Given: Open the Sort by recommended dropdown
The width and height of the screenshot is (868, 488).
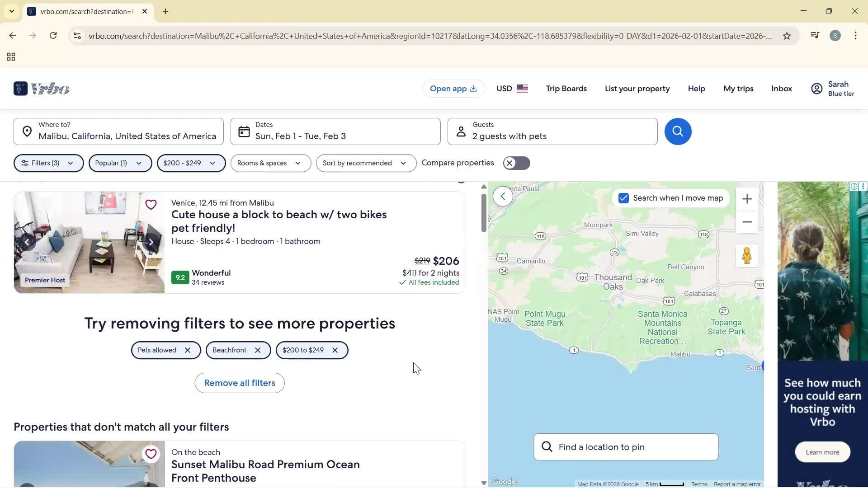Looking at the screenshot, I should pyautogui.click(x=365, y=163).
